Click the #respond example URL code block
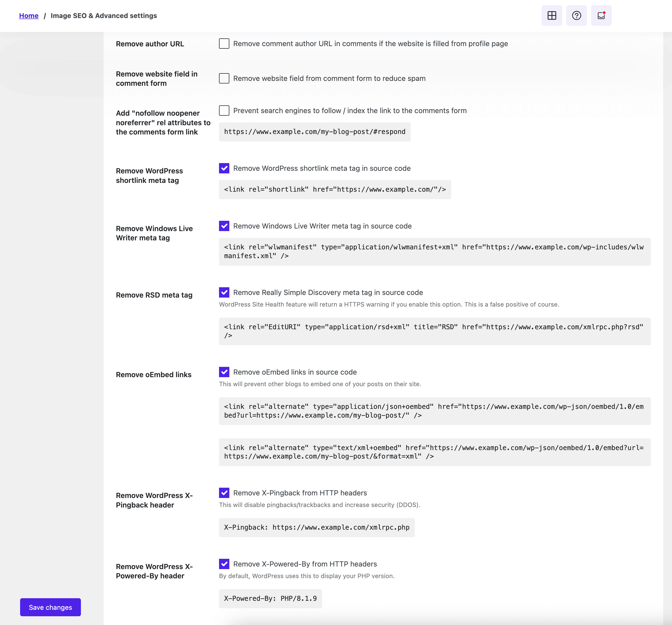The image size is (672, 625). [x=315, y=132]
